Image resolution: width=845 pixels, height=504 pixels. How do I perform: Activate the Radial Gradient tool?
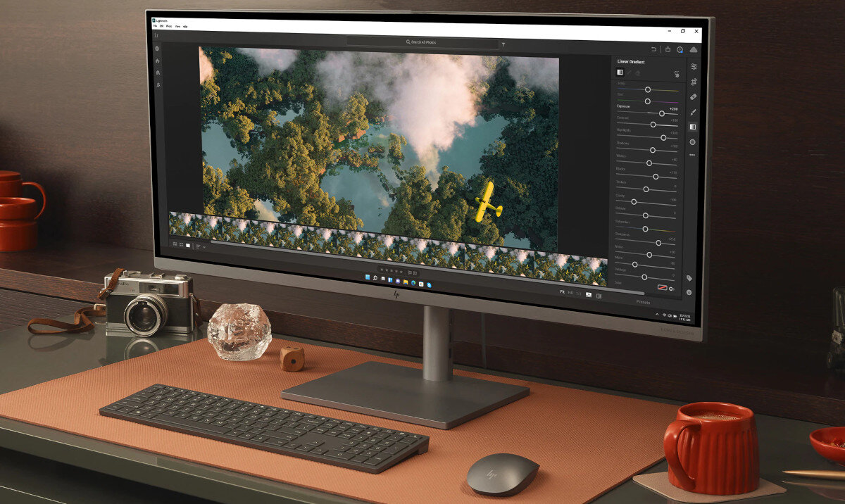pyautogui.click(x=692, y=141)
